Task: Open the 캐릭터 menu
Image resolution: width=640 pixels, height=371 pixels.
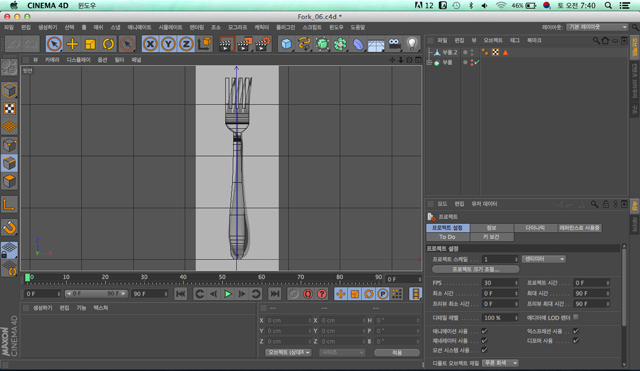Action: 262,27
